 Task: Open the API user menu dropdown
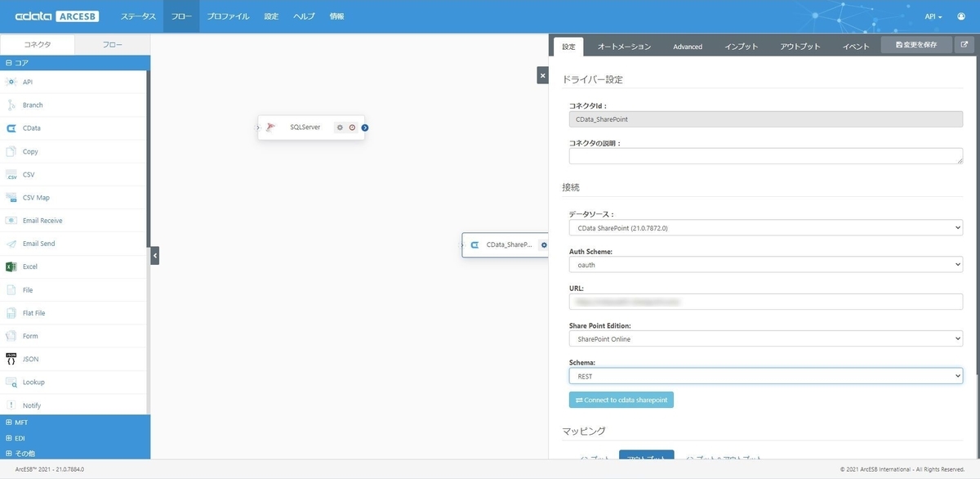933,16
